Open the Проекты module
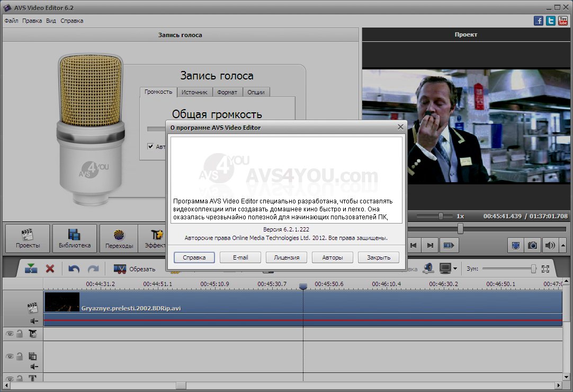 pos(28,238)
